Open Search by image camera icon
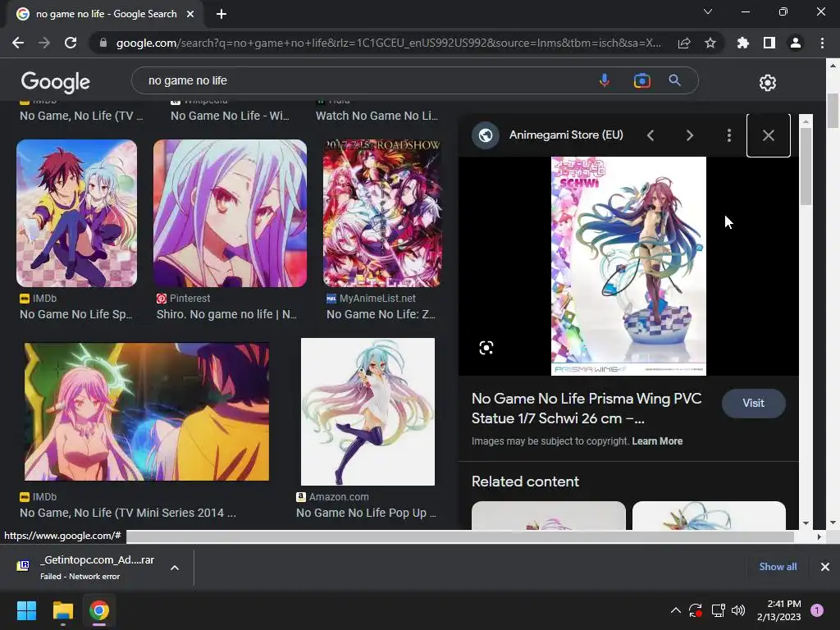The width and height of the screenshot is (840, 630). coord(641,80)
